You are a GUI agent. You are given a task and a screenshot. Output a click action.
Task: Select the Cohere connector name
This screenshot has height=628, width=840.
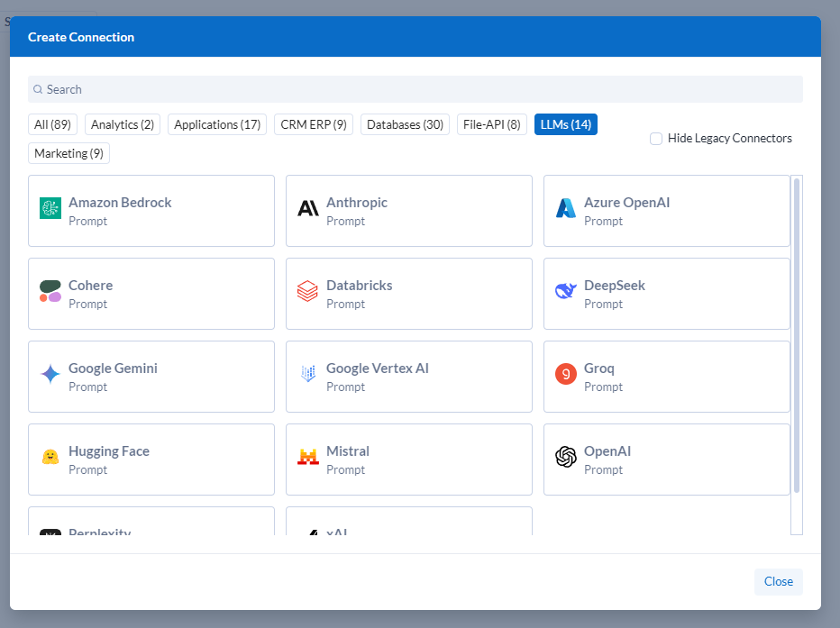(x=90, y=286)
